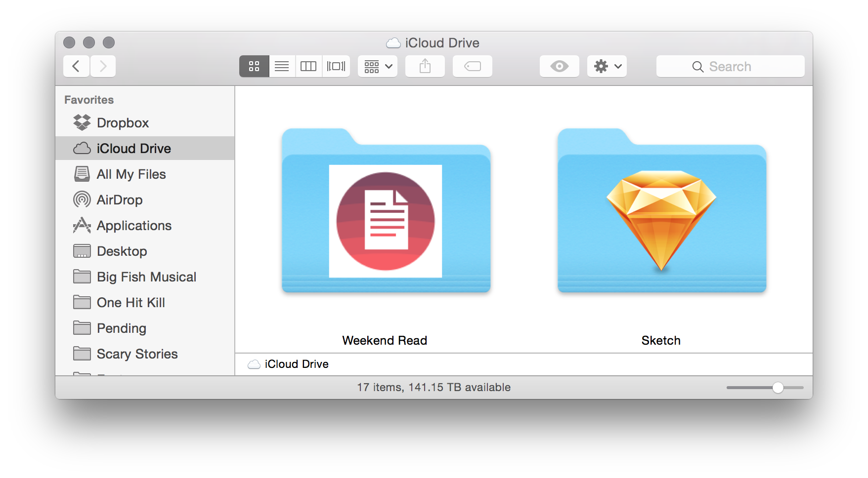Open the Pending folder in sidebar

tap(145, 328)
